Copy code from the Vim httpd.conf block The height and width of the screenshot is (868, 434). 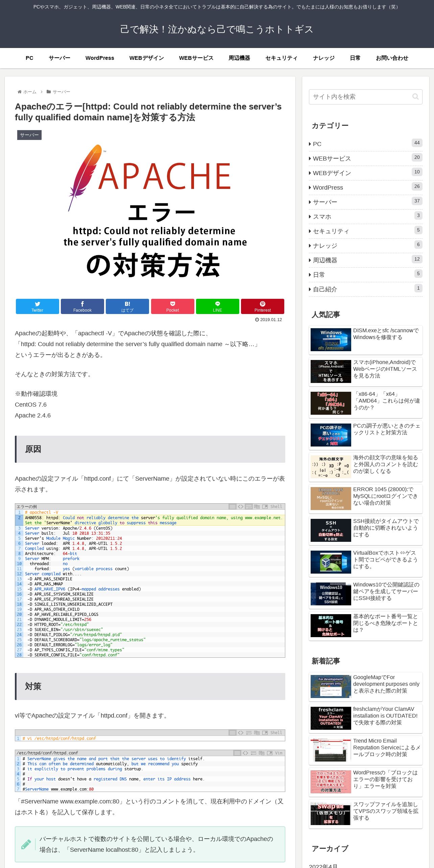coord(262,753)
